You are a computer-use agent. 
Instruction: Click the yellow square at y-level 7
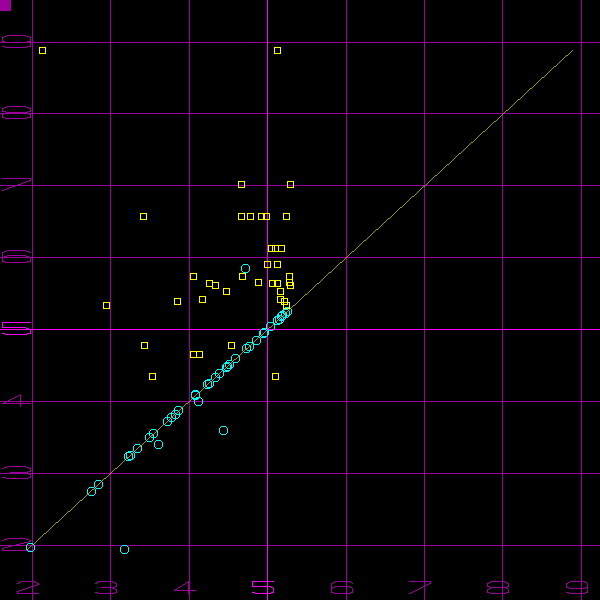pos(241,184)
